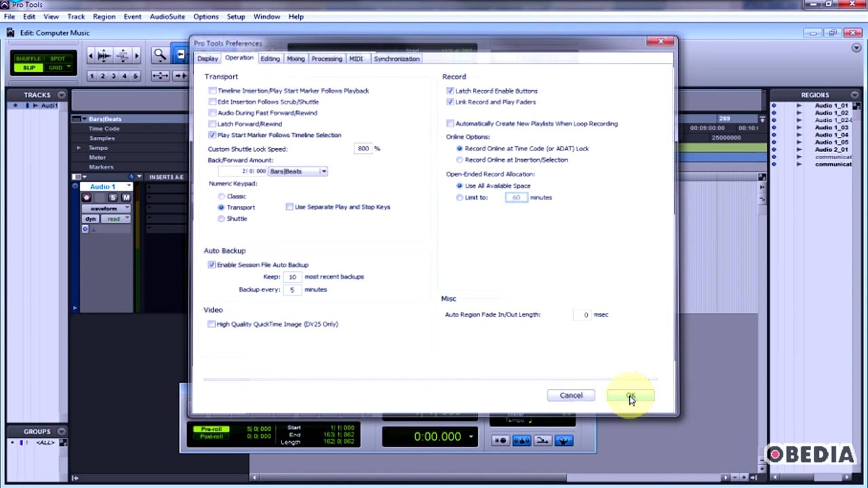Click the conductor icon in transport

(x=564, y=441)
